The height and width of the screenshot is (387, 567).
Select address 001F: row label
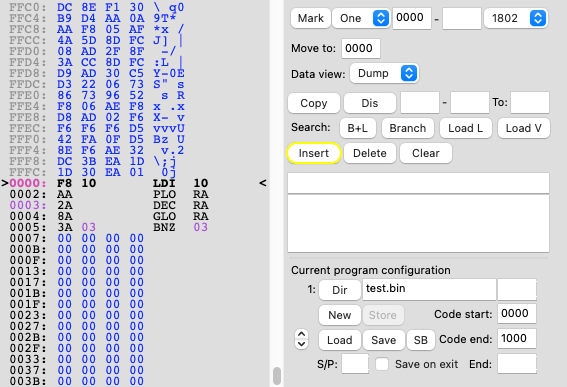(28, 304)
